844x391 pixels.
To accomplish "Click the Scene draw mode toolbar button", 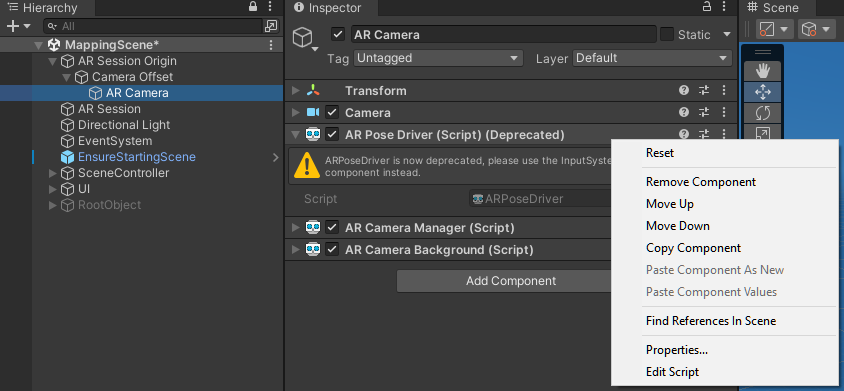I will pos(767,29).
